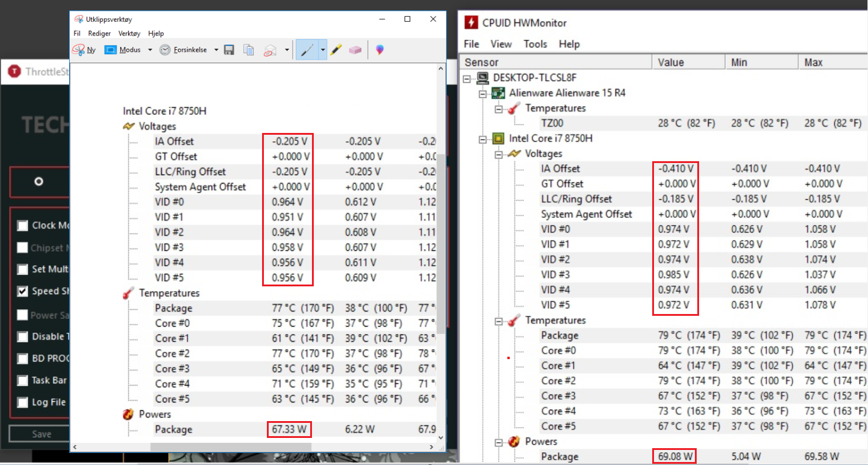Open the Modus dropdown arrow

(150, 50)
